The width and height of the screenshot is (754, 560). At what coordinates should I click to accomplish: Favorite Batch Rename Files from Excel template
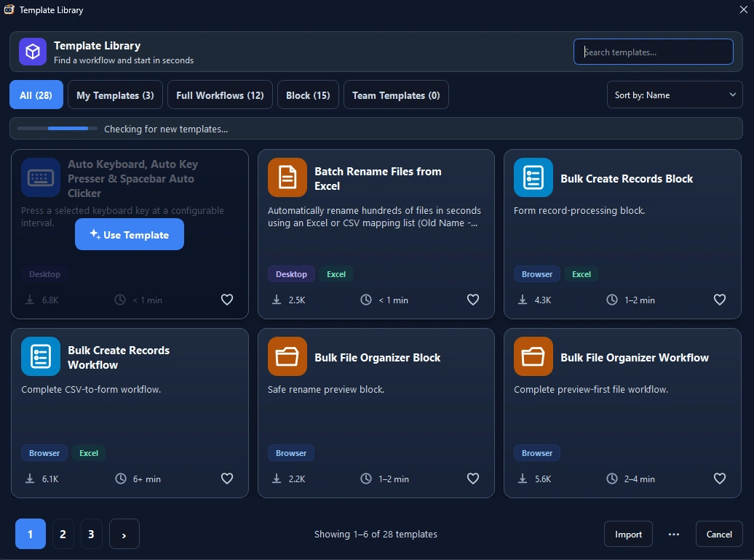pyautogui.click(x=473, y=300)
